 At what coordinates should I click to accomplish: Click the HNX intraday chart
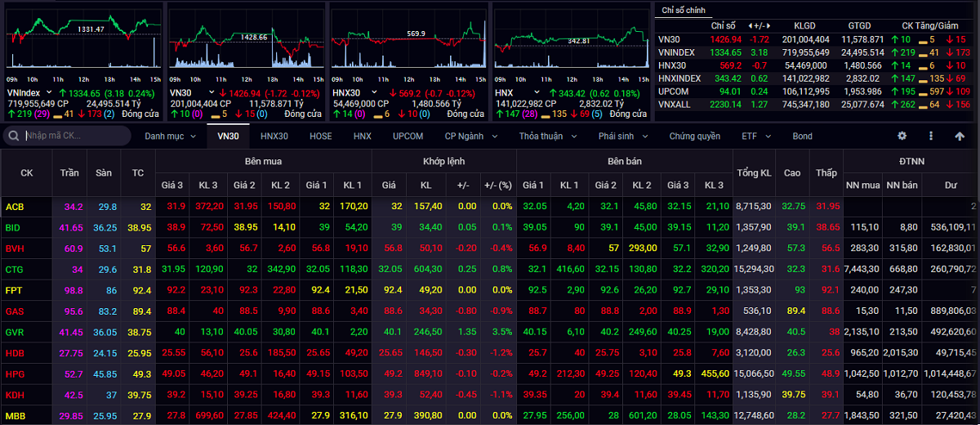click(572, 38)
